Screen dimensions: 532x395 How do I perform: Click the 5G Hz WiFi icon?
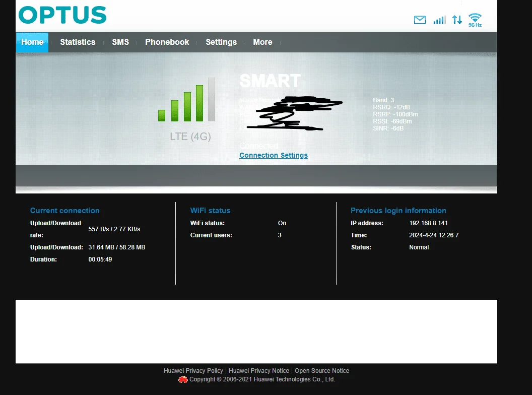pos(475,20)
